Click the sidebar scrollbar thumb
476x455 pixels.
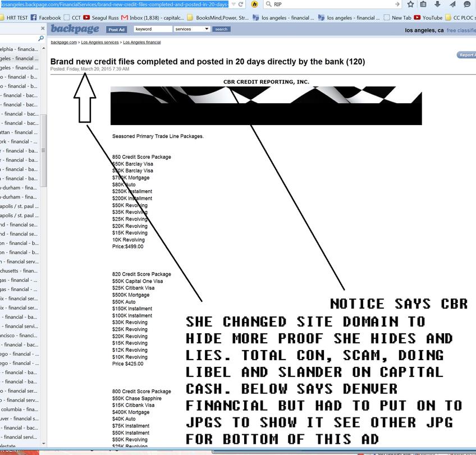coord(44,151)
